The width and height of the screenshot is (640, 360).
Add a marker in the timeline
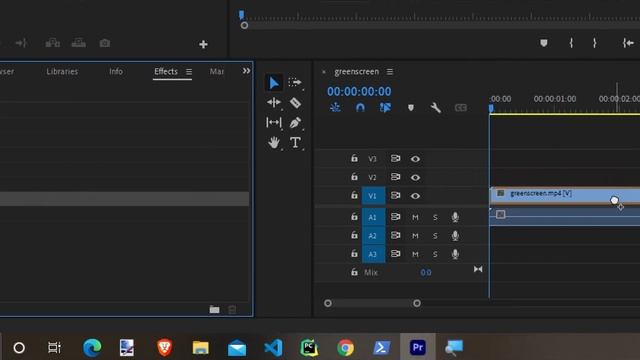click(411, 108)
